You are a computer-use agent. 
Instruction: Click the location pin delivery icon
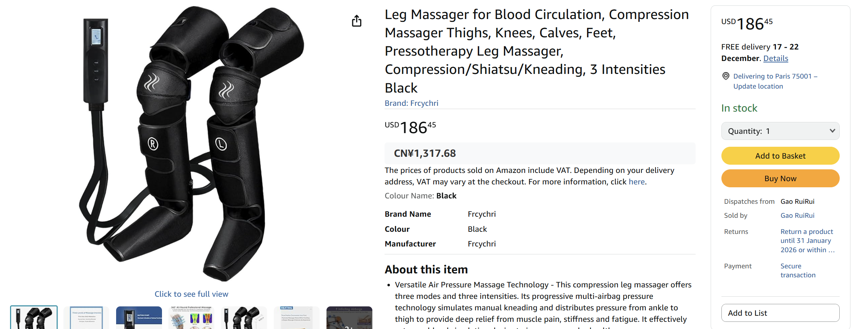coord(726,76)
